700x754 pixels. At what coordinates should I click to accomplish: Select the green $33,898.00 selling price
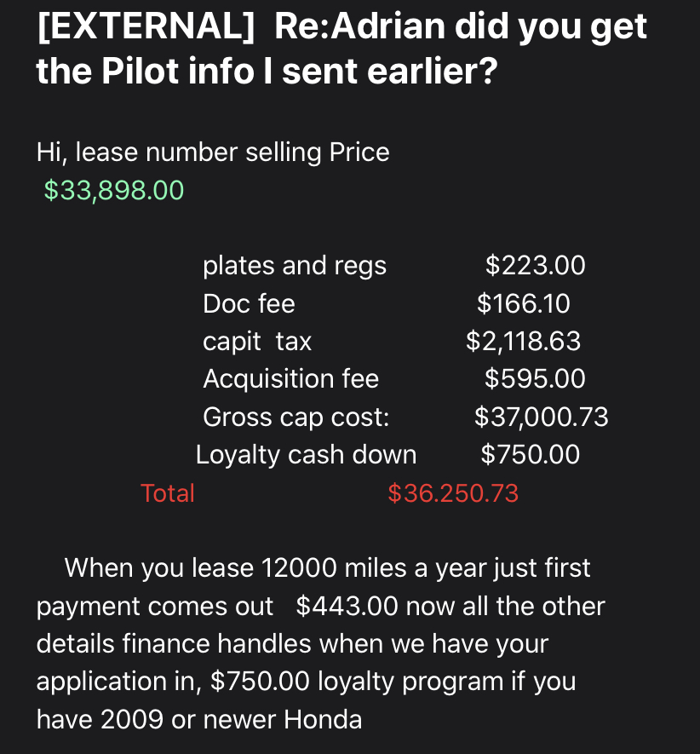coord(114,190)
